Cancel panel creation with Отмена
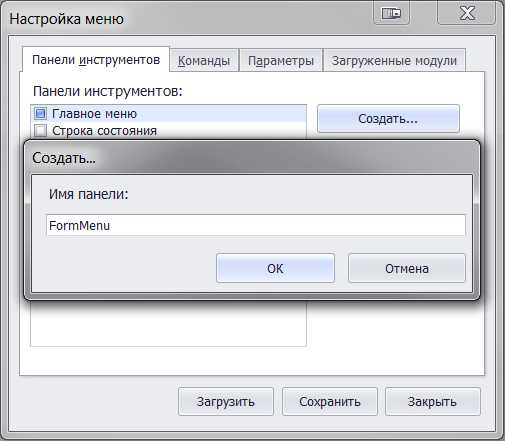Screen dimensions: 505x441 click(x=407, y=268)
